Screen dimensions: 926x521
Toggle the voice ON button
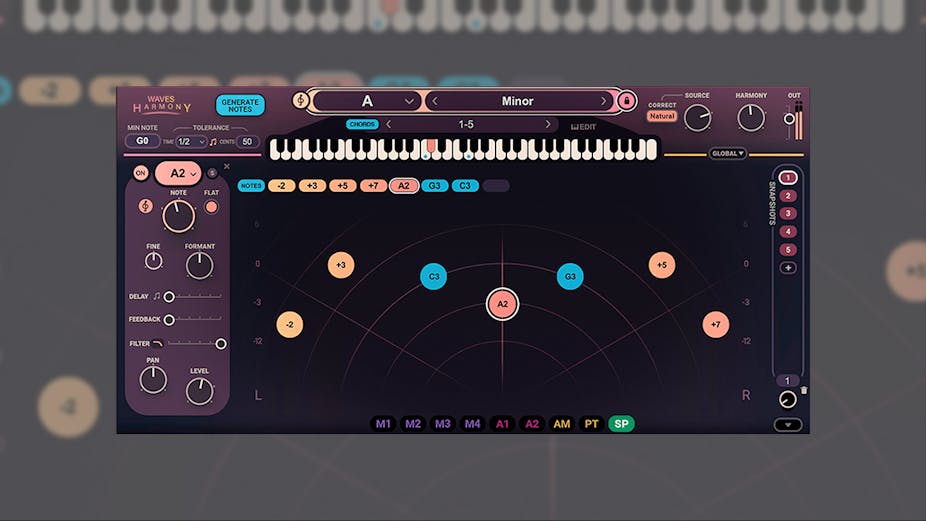[140, 173]
